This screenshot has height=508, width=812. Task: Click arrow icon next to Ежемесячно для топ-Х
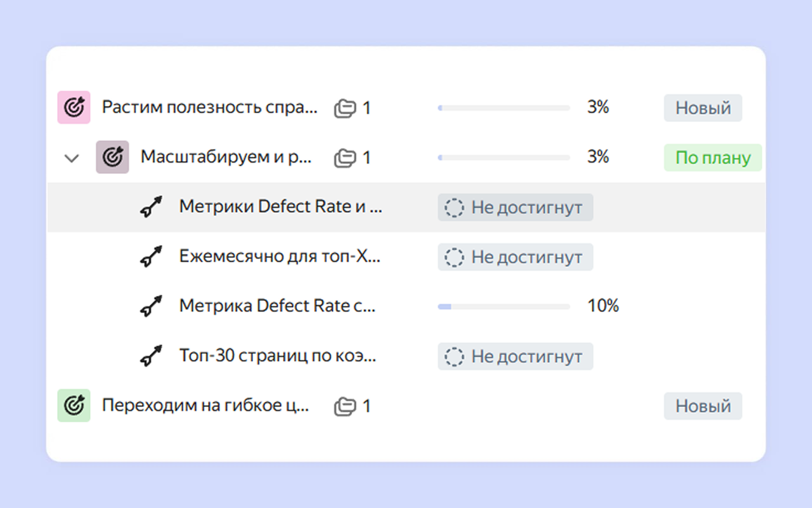(x=151, y=257)
